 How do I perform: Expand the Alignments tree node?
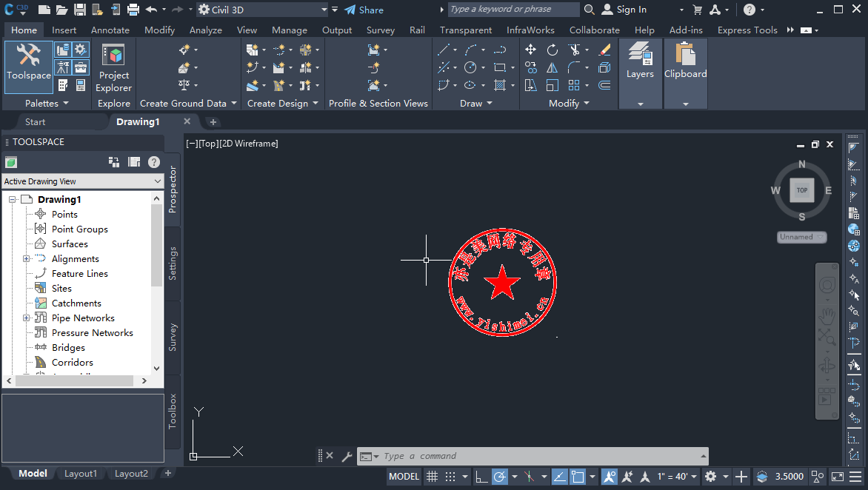(26, 259)
